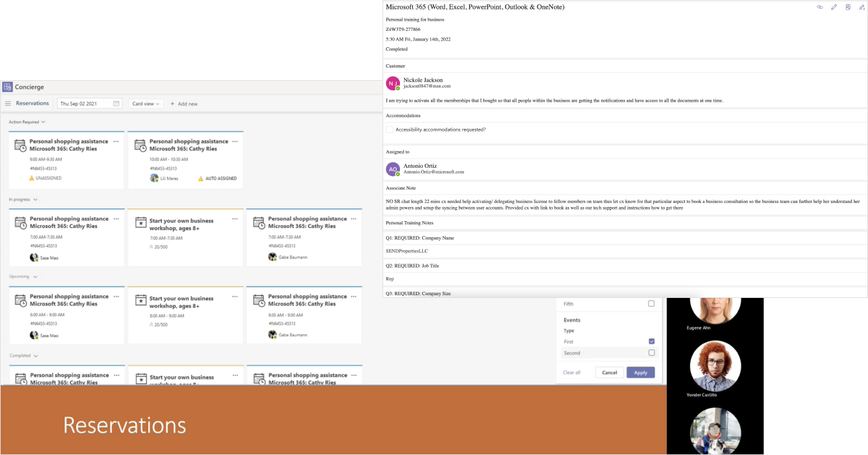Screen dimensions: 868x455
Task: Click the Concierge app icon
Action: pos(7,87)
